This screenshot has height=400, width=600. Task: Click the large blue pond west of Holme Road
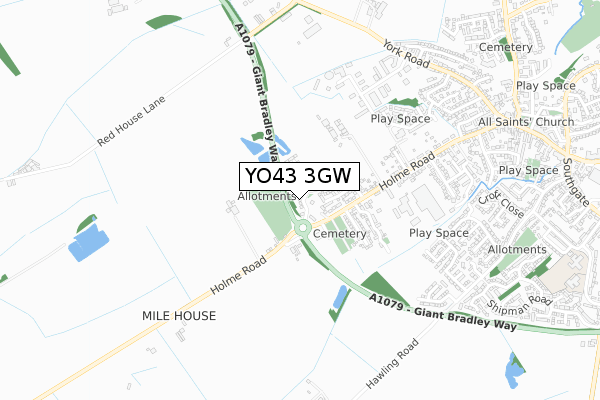(88, 242)
